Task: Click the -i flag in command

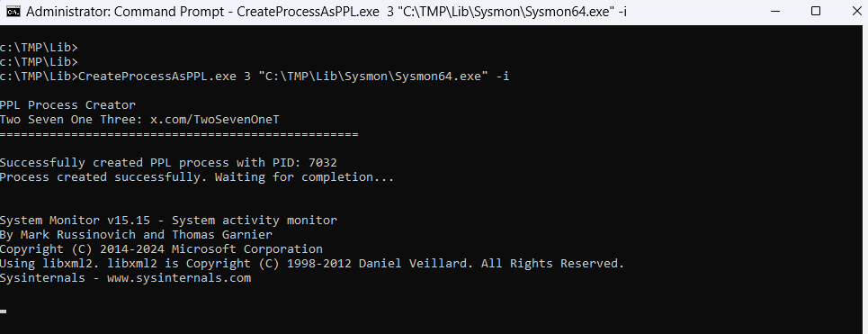Action: click(502, 77)
